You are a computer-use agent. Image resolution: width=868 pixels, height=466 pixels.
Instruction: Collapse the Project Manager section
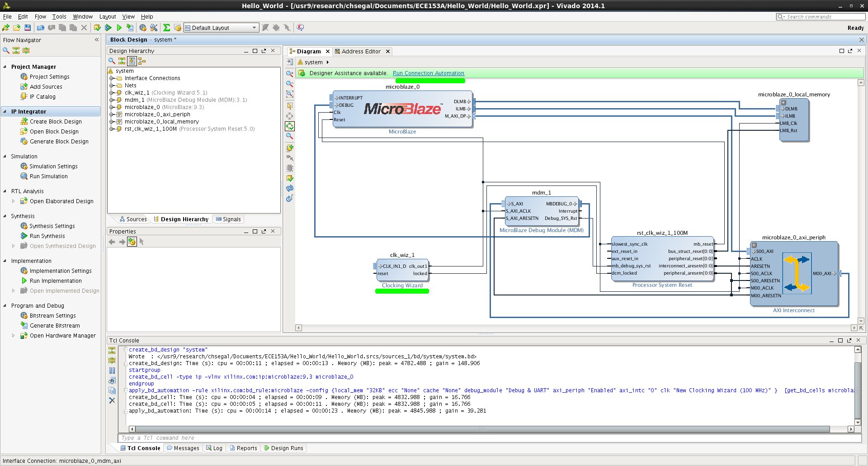click(x=5, y=67)
